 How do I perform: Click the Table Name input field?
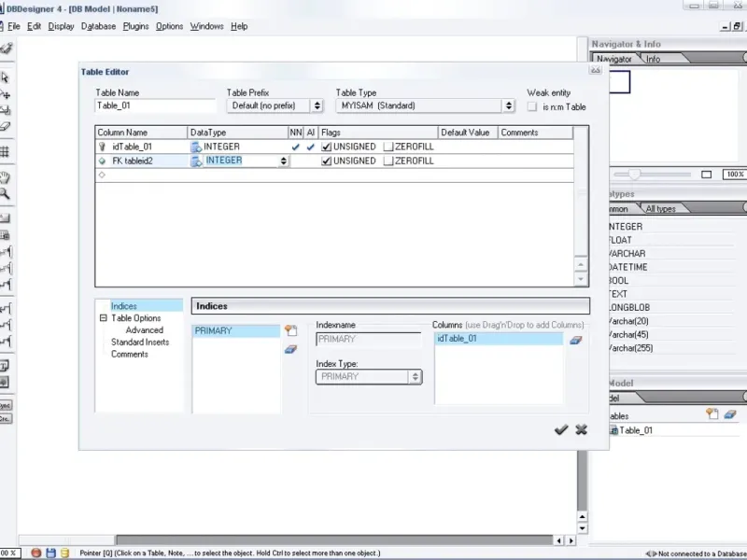pos(155,106)
